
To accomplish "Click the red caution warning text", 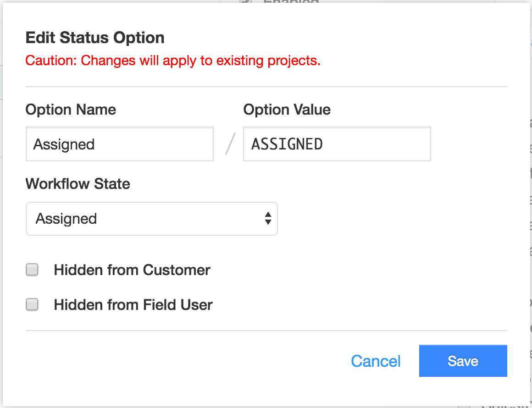I will [x=173, y=61].
